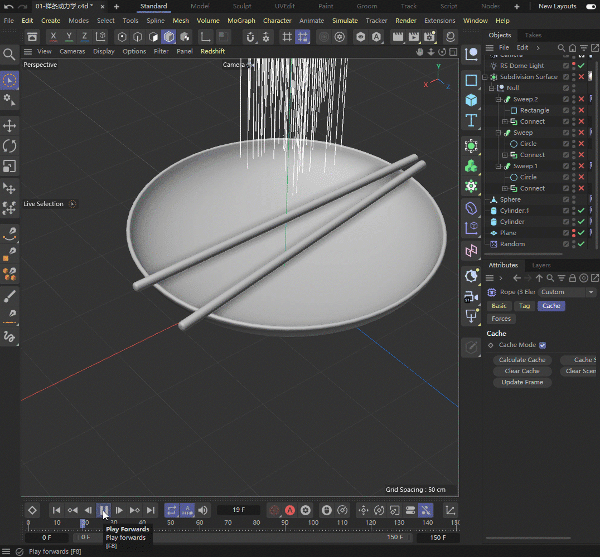Select the Move tool in left toolbar
600x557 pixels.
10,126
